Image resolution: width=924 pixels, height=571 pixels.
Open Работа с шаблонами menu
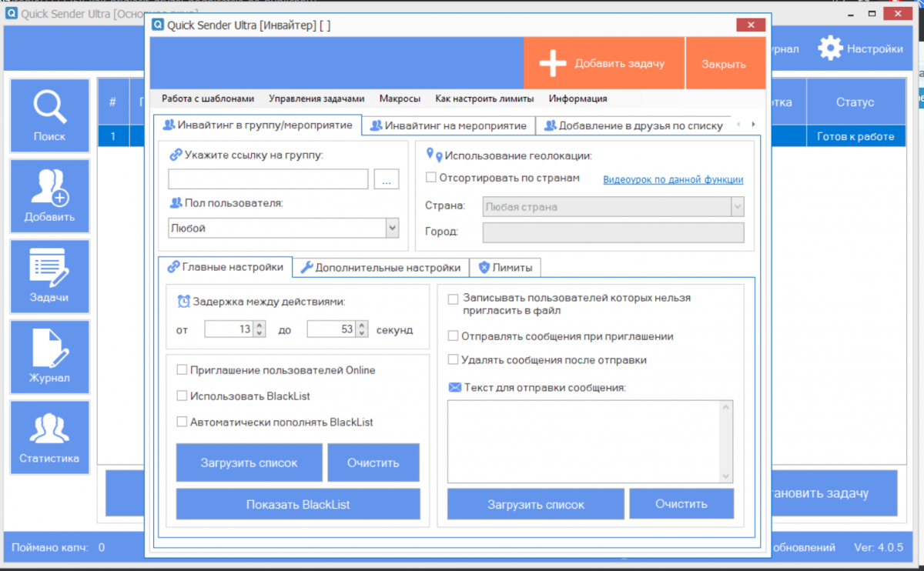(208, 99)
